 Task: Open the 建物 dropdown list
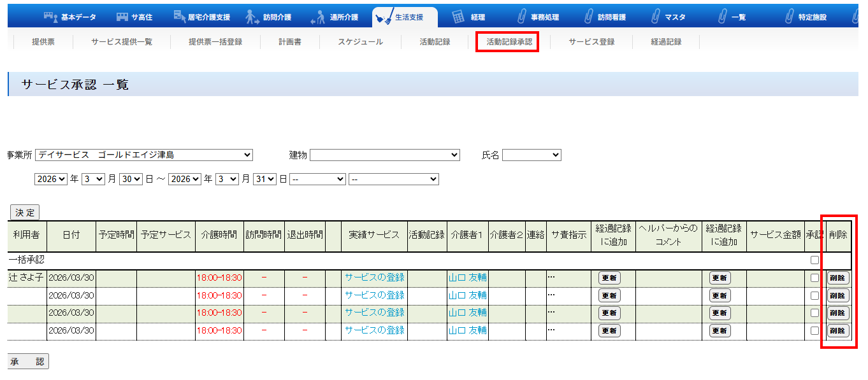[384, 155]
